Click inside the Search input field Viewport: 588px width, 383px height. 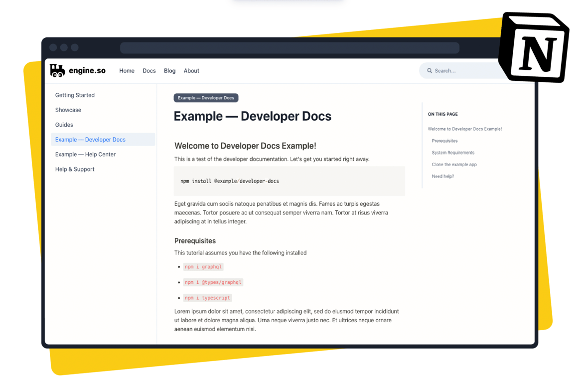tap(463, 71)
